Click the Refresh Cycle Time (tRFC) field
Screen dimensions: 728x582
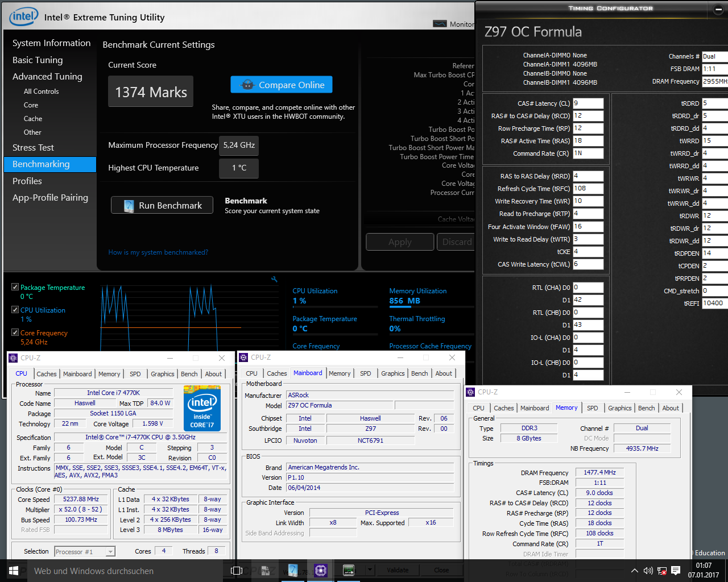click(x=588, y=189)
